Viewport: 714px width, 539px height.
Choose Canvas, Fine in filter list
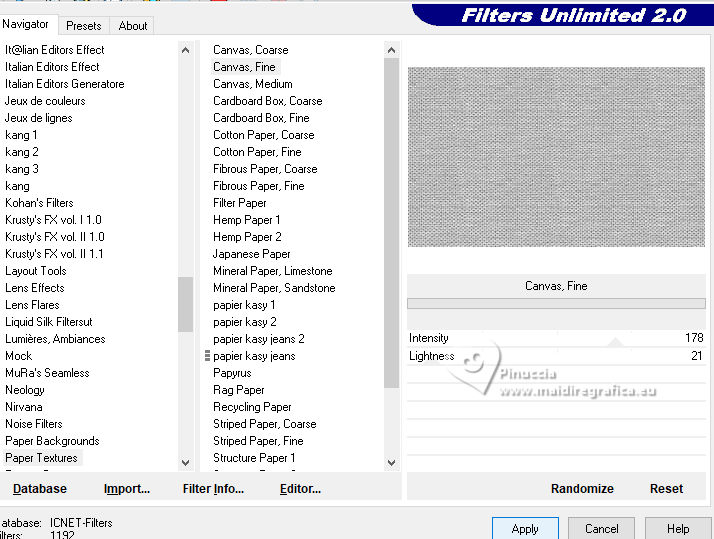(244, 67)
